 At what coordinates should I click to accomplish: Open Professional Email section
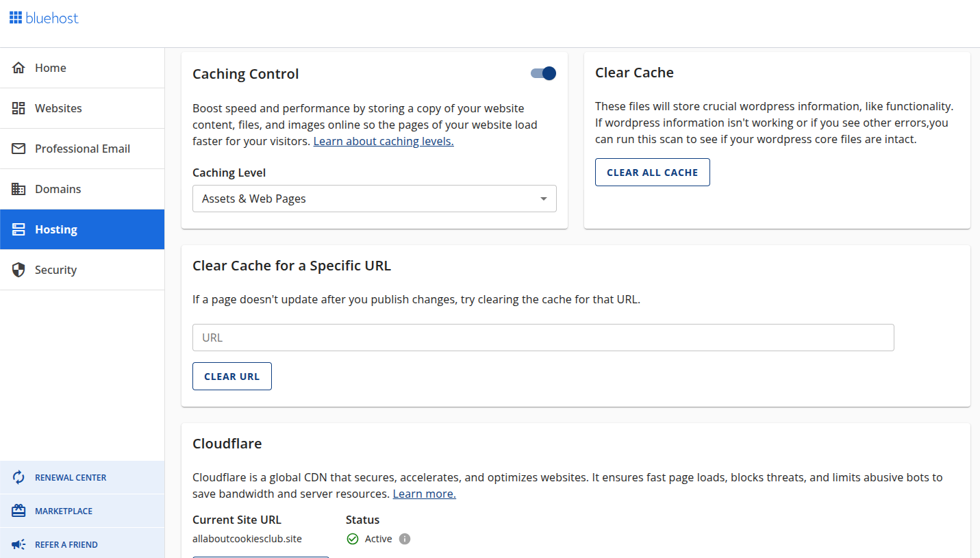point(82,149)
